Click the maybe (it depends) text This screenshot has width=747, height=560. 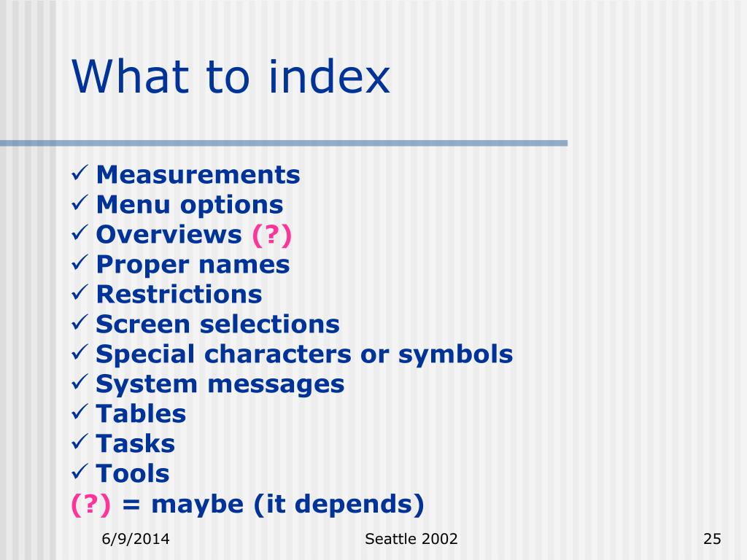pos(287,505)
